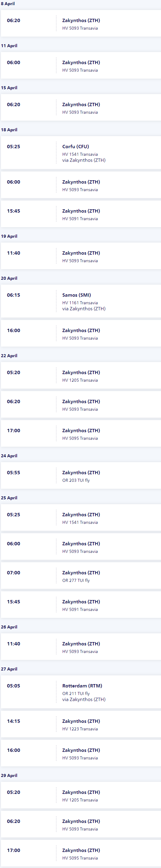Select the 18 April 15:45 flight HV 5091

pyautogui.click(x=81, y=214)
